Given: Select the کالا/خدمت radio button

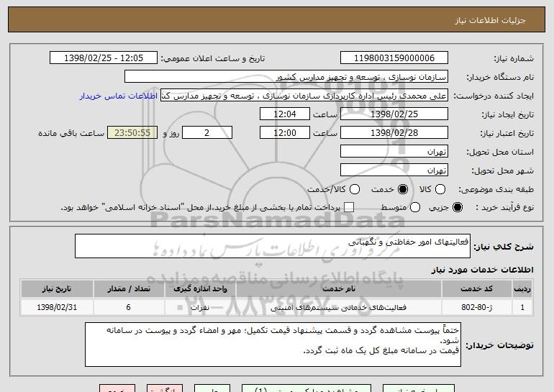Looking at the screenshot, I should (355, 189).
